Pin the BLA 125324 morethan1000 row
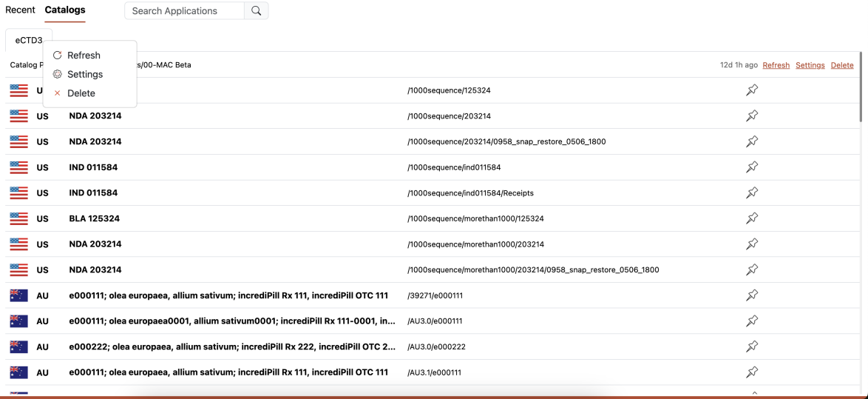The image size is (868, 399). pos(751,218)
